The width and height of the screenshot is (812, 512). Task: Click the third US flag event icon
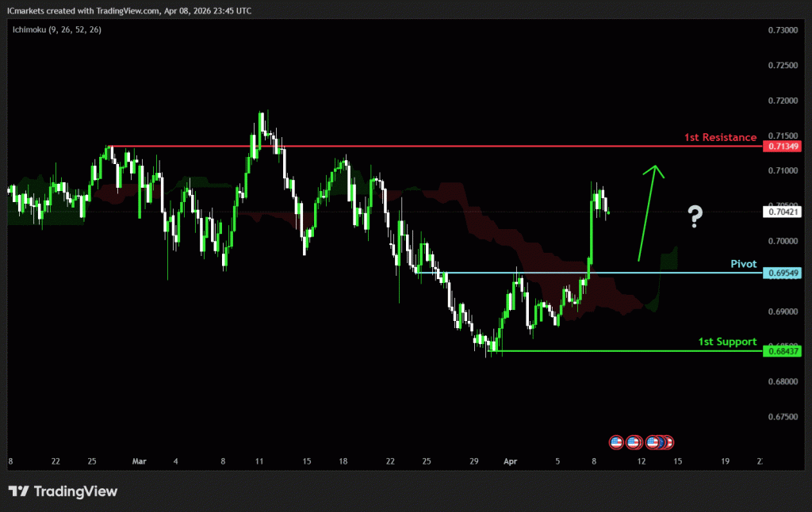tap(653, 441)
